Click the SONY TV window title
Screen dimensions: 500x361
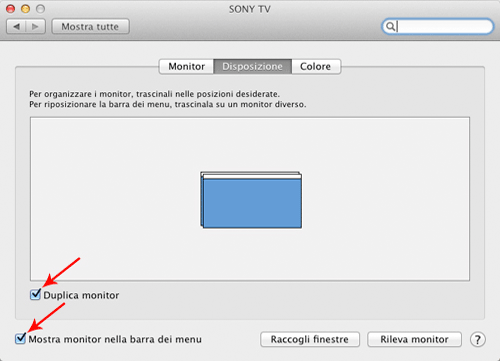click(249, 9)
